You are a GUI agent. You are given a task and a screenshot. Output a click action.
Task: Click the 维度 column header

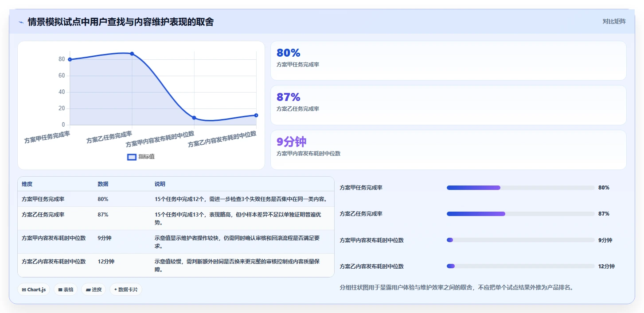tap(27, 184)
